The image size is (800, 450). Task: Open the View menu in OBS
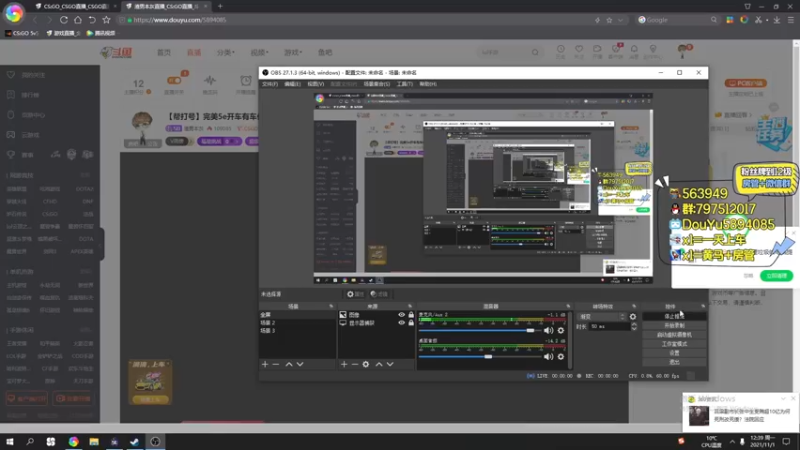[315, 84]
